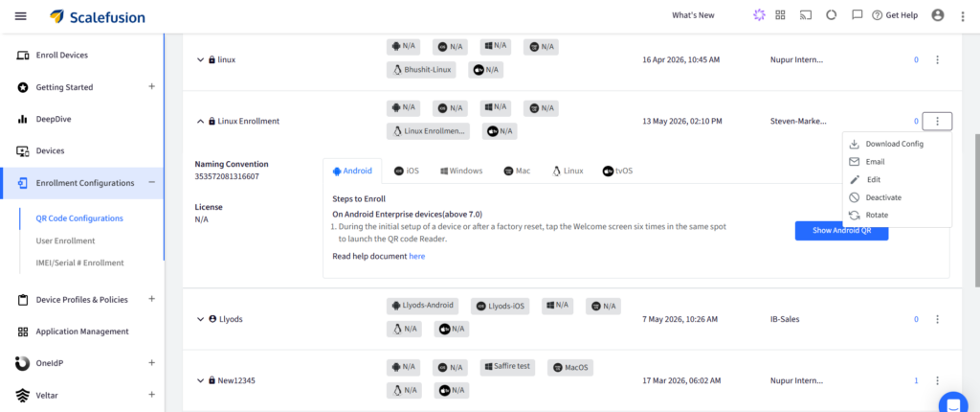The image size is (980, 412).
Task: Open the purple sparkle AI icon
Action: coord(759,15)
